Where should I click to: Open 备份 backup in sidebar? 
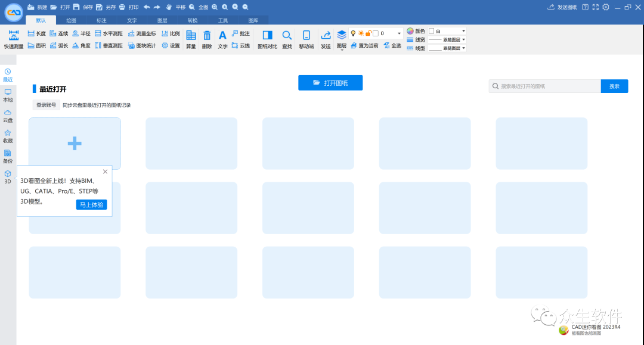[x=8, y=157]
